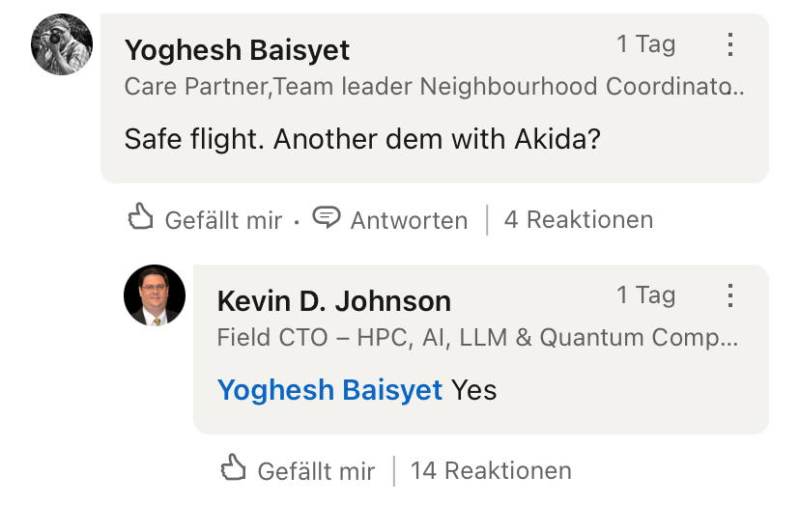Click the speech bubble reply icon
The width and height of the screenshot is (800, 532).
coord(328,218)
